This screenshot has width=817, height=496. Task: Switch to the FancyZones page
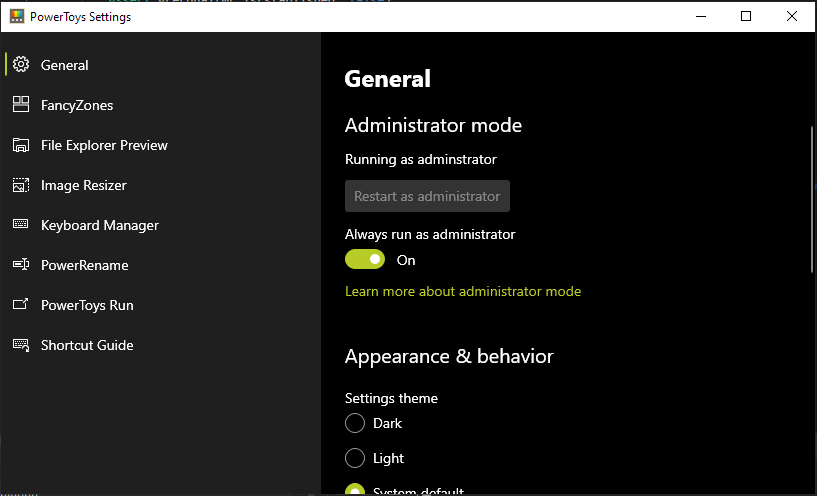pyautogui.click(x=160, y=105)
